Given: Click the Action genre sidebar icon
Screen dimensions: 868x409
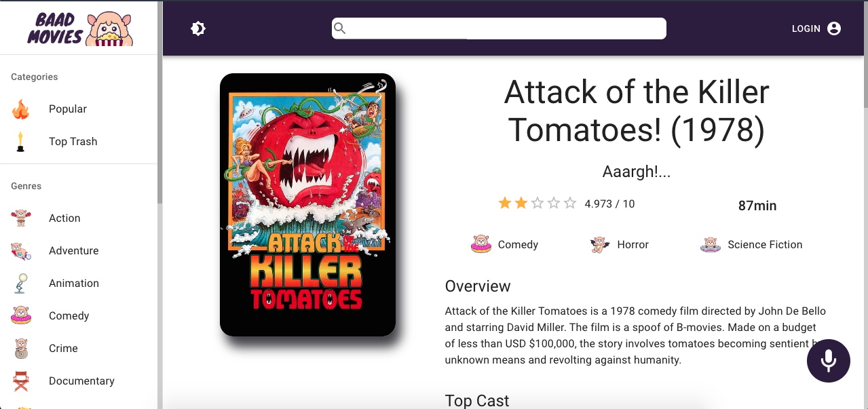Looking at the screenshot, I should tap(21, 218).
